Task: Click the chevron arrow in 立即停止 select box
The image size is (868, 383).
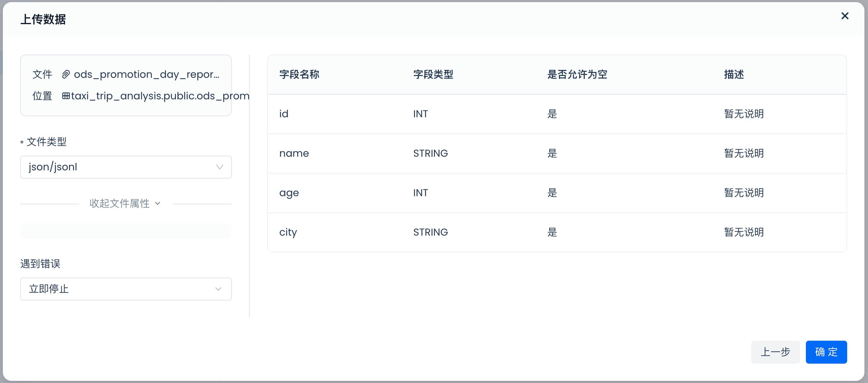Action: point(218,289)
